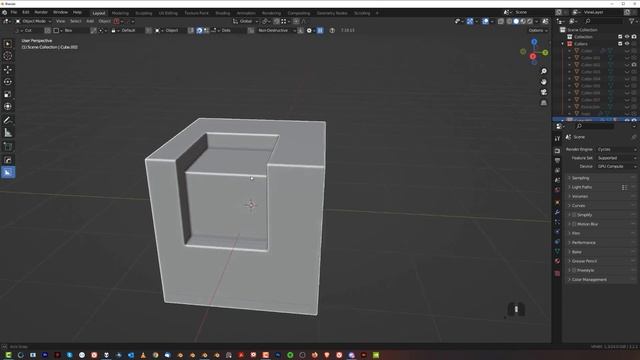The height and width of the screenshot is (360, 640).
Task: Select the Scale tool in left toolbar
Action: [x=8, y=94]
